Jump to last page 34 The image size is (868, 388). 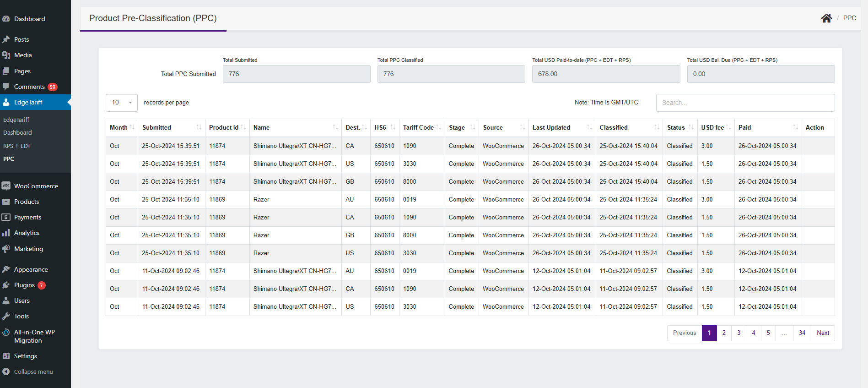pyautogui.click(x=802, y=333)
